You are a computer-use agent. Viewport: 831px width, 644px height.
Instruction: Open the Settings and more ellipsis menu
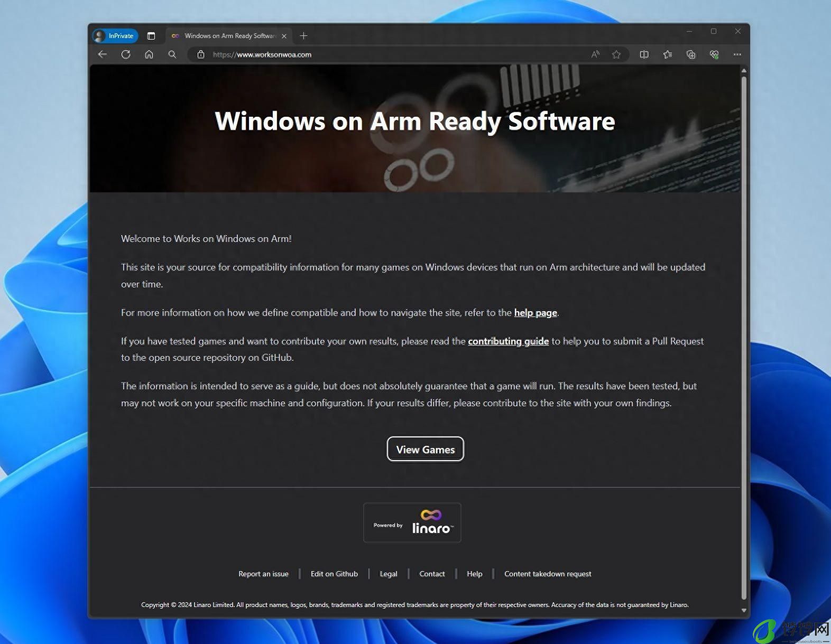[737, 54]
